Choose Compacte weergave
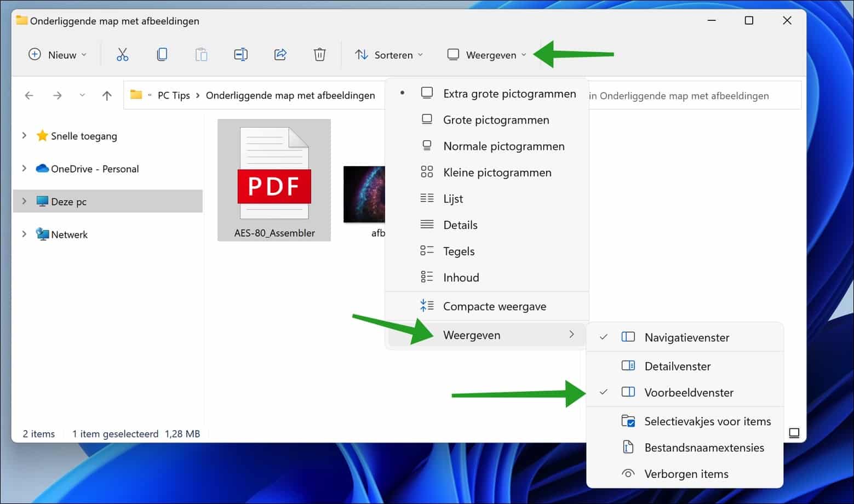The image size is (854, 504). pos(495,306)
